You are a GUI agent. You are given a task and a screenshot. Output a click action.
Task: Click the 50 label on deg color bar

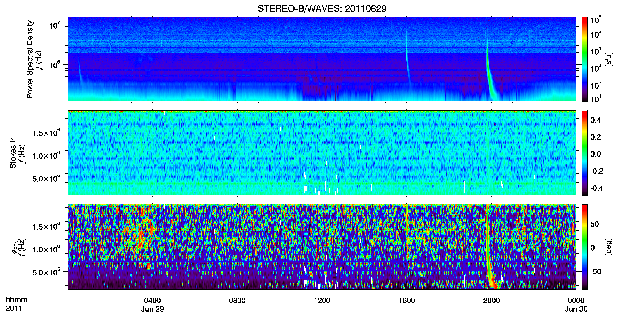click(595, 224)
